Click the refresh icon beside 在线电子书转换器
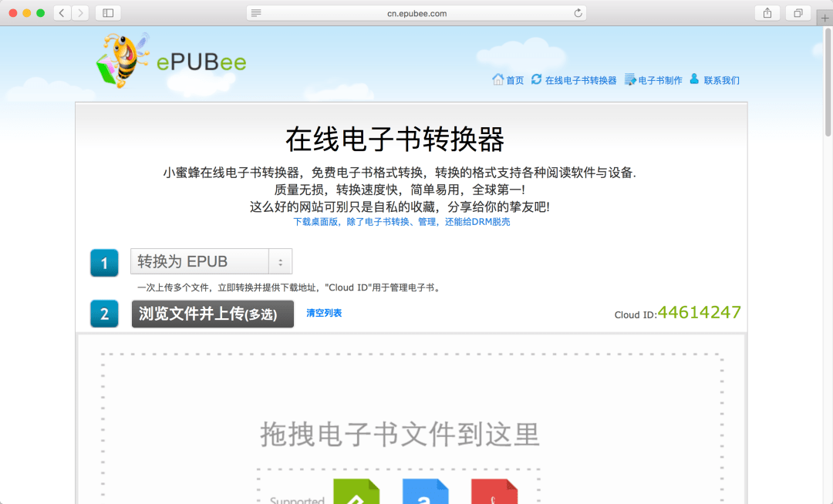Viewport: 833px width, 504px height. point(537,79)
